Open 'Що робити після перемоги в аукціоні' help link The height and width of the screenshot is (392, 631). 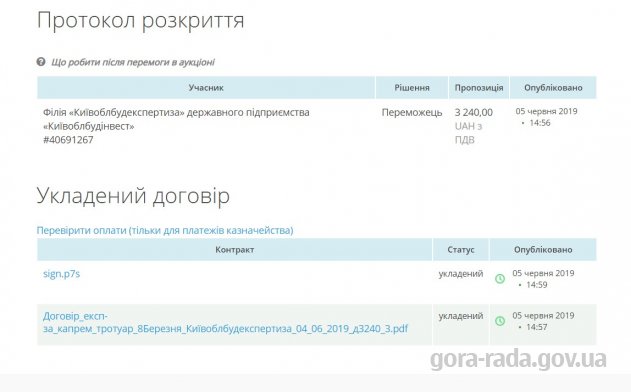(x=133, y=62)
